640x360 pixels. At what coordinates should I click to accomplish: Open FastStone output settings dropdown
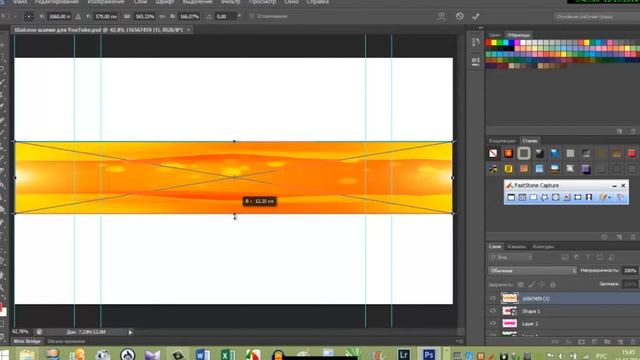pos(605,197)
